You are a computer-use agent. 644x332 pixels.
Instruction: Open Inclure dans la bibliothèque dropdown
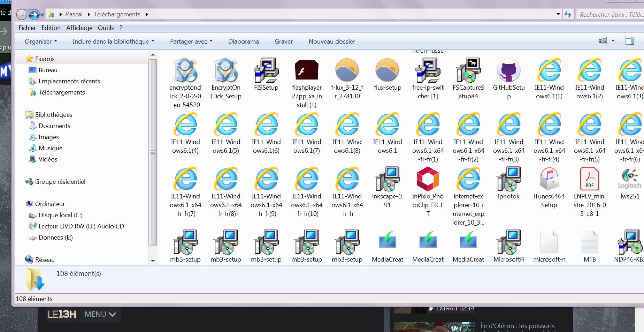point(113,41)
